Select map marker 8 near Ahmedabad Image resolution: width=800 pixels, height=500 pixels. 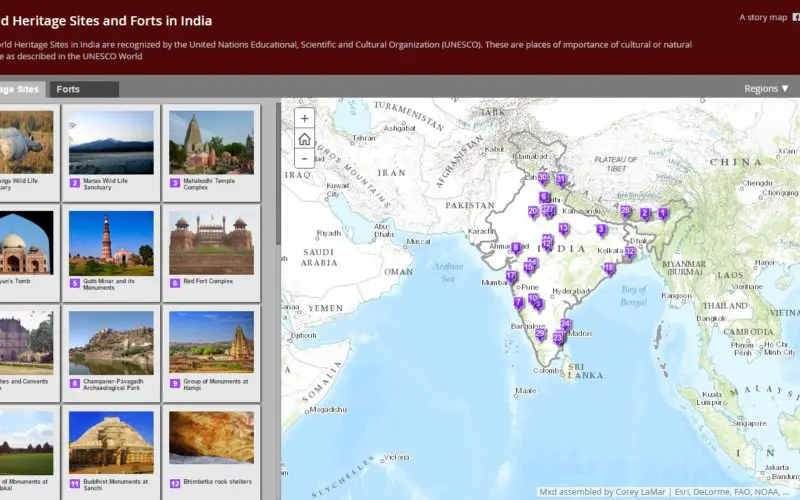pos(516,248)
